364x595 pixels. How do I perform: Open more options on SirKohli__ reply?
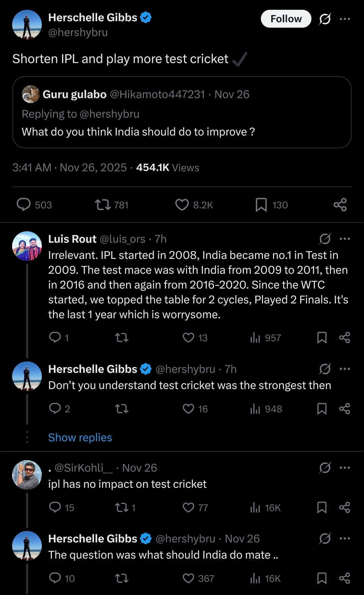click(345, 468)
